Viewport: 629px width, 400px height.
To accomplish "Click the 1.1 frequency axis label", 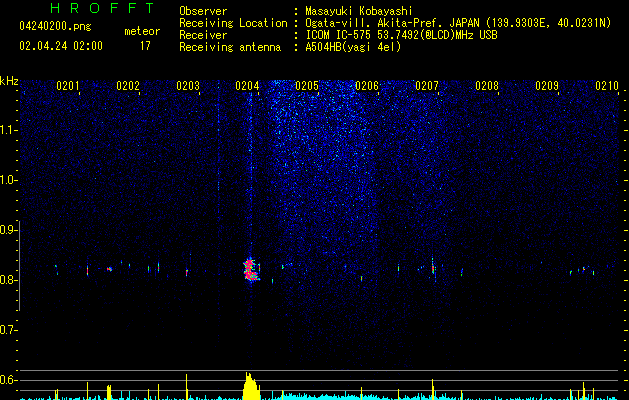I will click(x=8, y=130).
